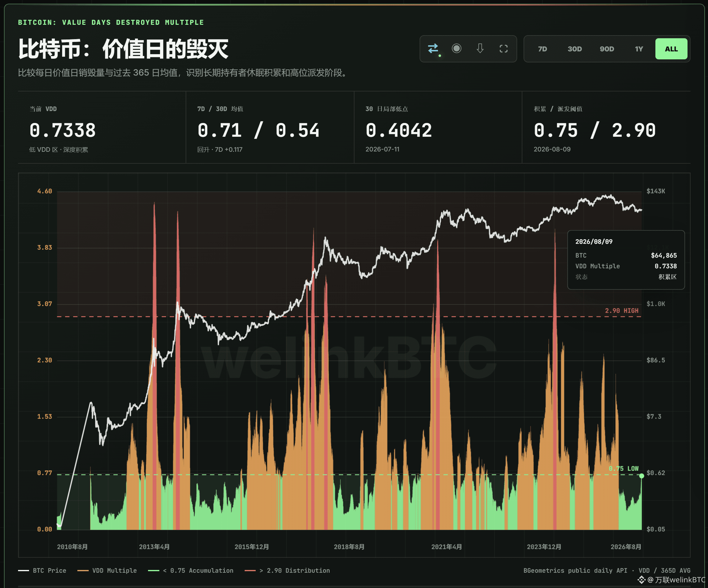The image size is (708, 588).
Task: Click the tooltip 'VDD Multiple' label
Action: [x=597, y=266]
